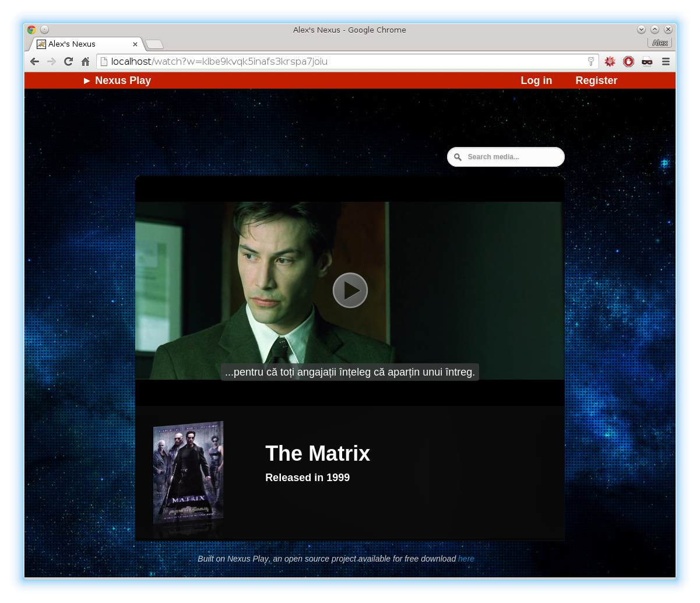Click the page icon left of the URL
Viewport: 700px width, 603px height.
point(104,62)
